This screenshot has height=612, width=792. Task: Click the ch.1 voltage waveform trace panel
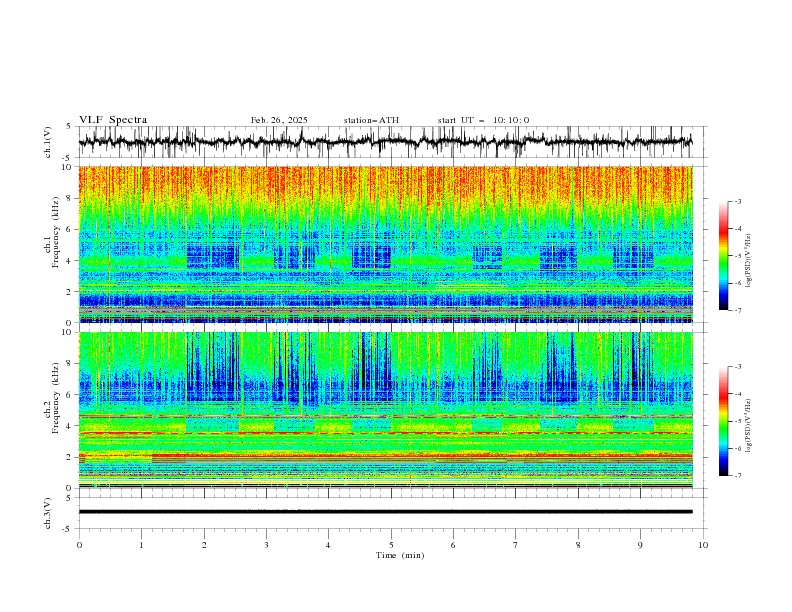point(392,142)
